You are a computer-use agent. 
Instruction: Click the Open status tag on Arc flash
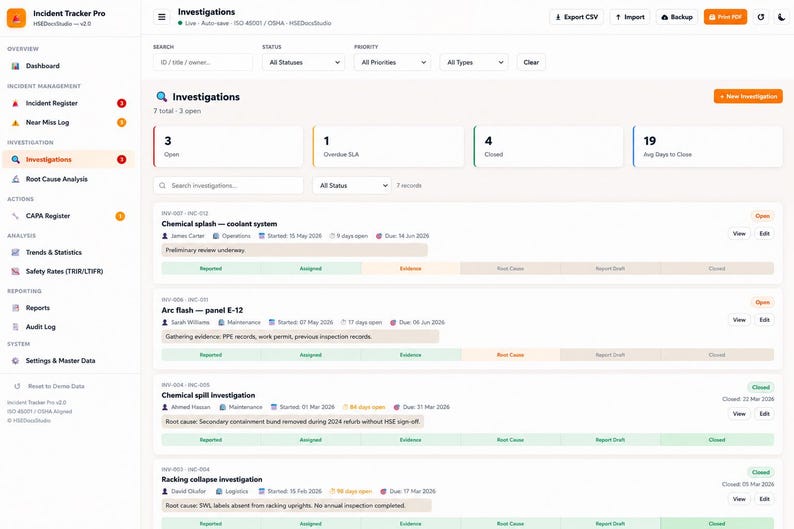pos(762,302)
